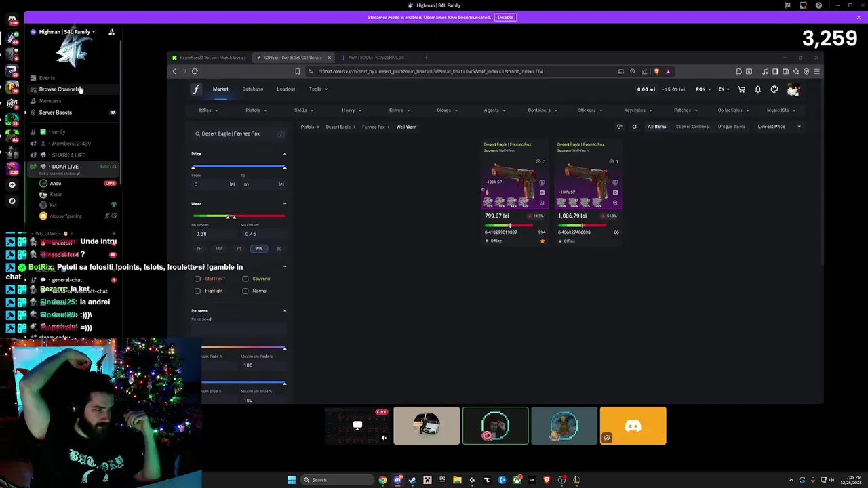868x488 pixels.
Task: Adjust the Wear float range slider
Action: coord(239,216)
